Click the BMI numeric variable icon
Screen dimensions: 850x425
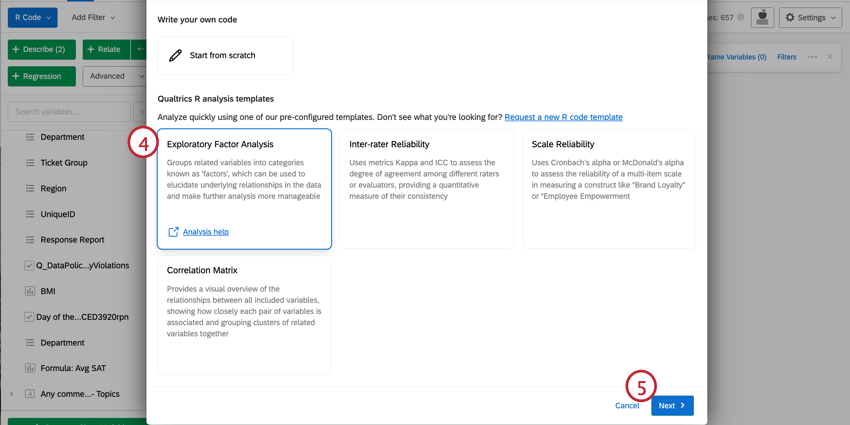click(30, 291)
